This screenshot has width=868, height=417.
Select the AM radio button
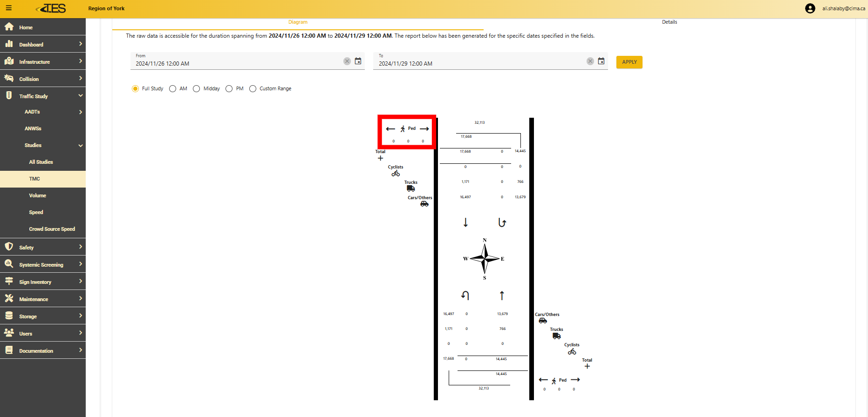pos(173,89)
